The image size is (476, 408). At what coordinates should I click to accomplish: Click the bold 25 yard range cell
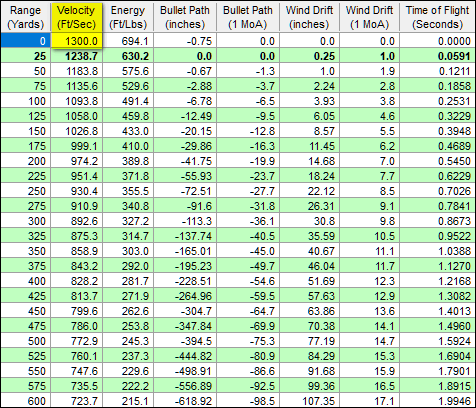[x=25, y=56]
